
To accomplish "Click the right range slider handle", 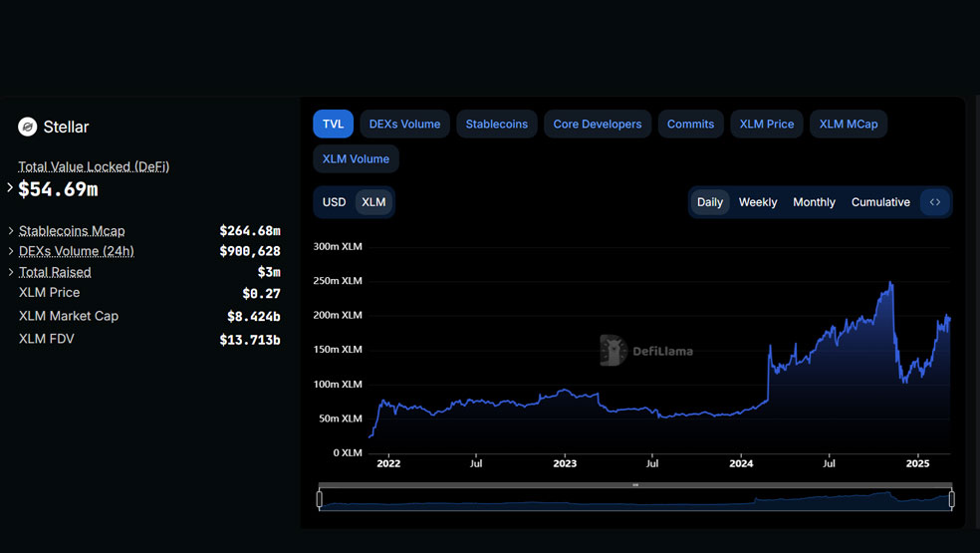I will 951,499.
